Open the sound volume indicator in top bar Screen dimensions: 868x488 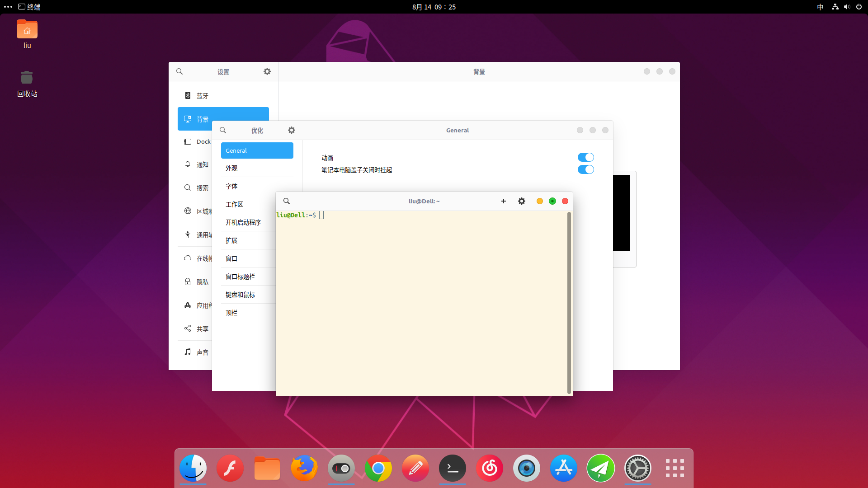(x=847, y=7)
